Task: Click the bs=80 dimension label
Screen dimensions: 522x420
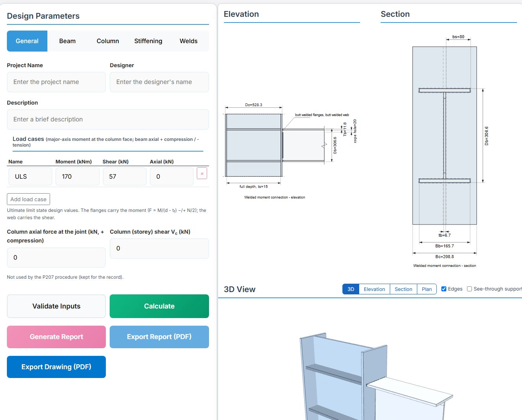Action: point(458,37)
